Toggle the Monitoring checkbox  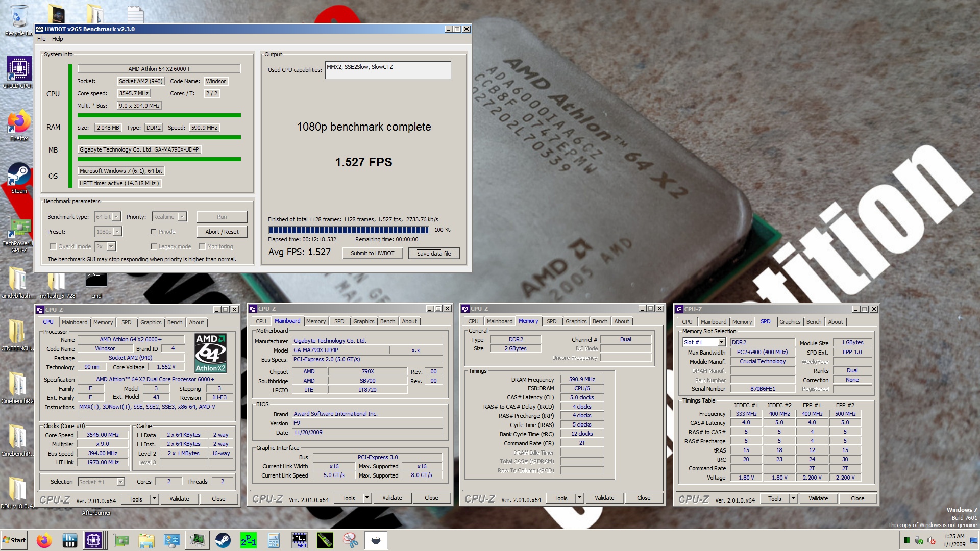click(x=202, y=246)
